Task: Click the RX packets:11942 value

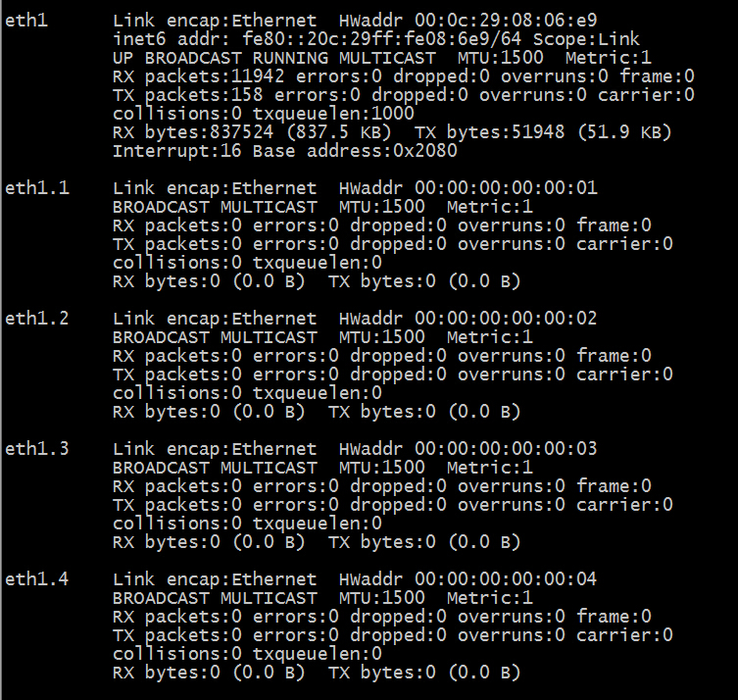Action: 199,76
